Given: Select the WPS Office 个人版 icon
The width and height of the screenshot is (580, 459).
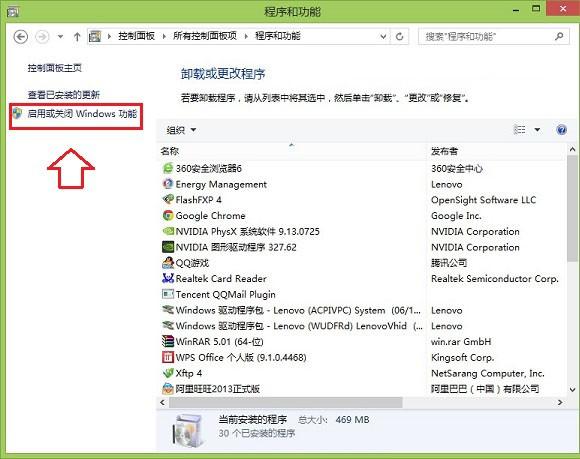Looking at the screenshot, I should click(168, 357).
